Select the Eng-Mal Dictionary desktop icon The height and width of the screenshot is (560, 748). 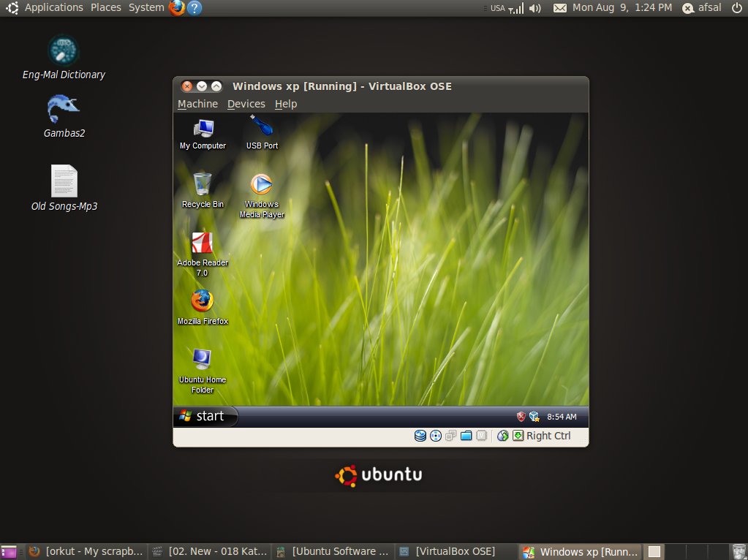click(64, 57)
